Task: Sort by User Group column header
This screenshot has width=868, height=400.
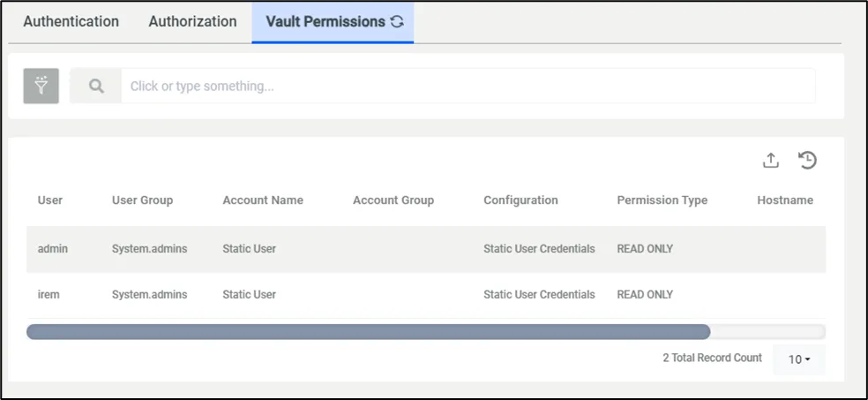Action: 142,200
